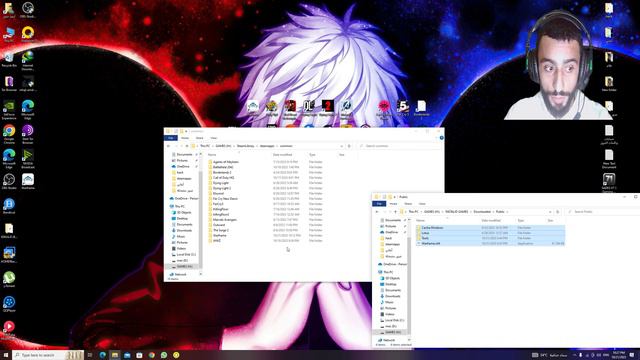Open address history dropdown in common window
This screenshot has height=360, width=640.
point(341,146)
